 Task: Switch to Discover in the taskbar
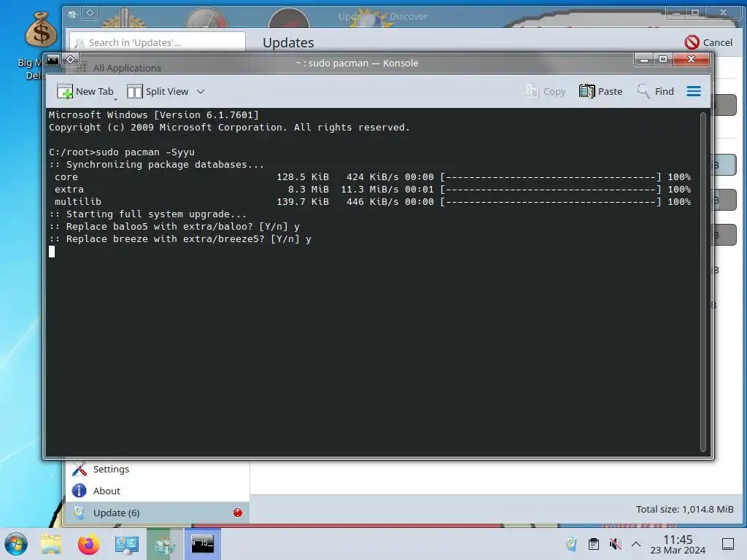pyautogui.click(x=164, y=544)
